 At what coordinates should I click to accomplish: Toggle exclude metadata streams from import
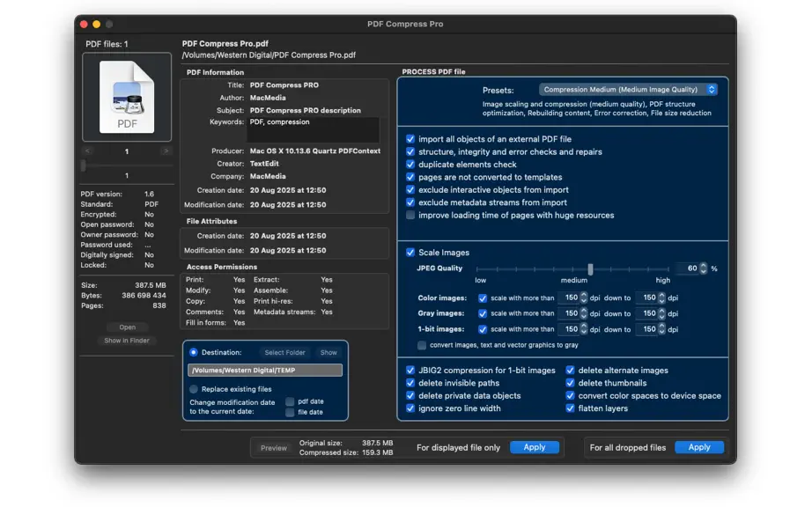[x=410, y=202]
